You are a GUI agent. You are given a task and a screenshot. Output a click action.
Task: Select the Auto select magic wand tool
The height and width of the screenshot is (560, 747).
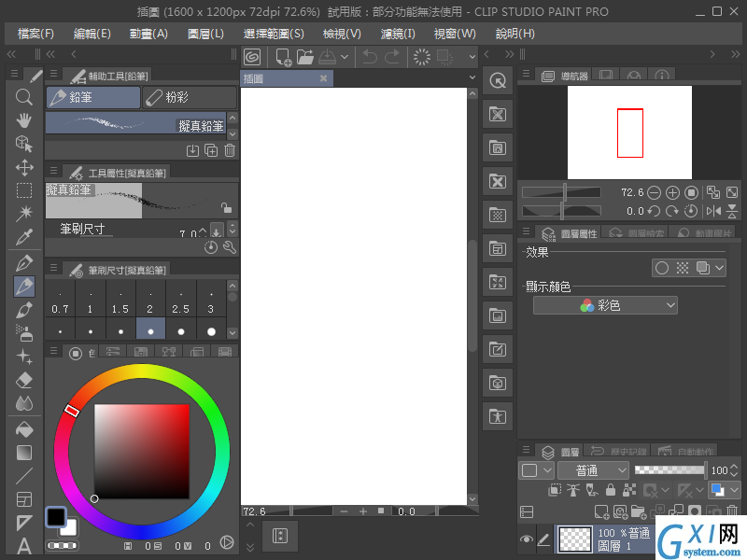[x=24, y=213]
